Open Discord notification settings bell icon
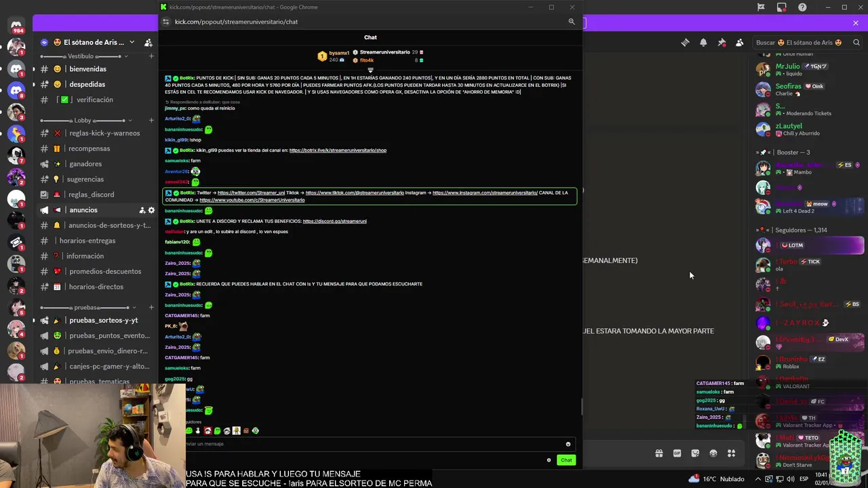The height and width of the screenshot is (488, 868). point(703,42)
